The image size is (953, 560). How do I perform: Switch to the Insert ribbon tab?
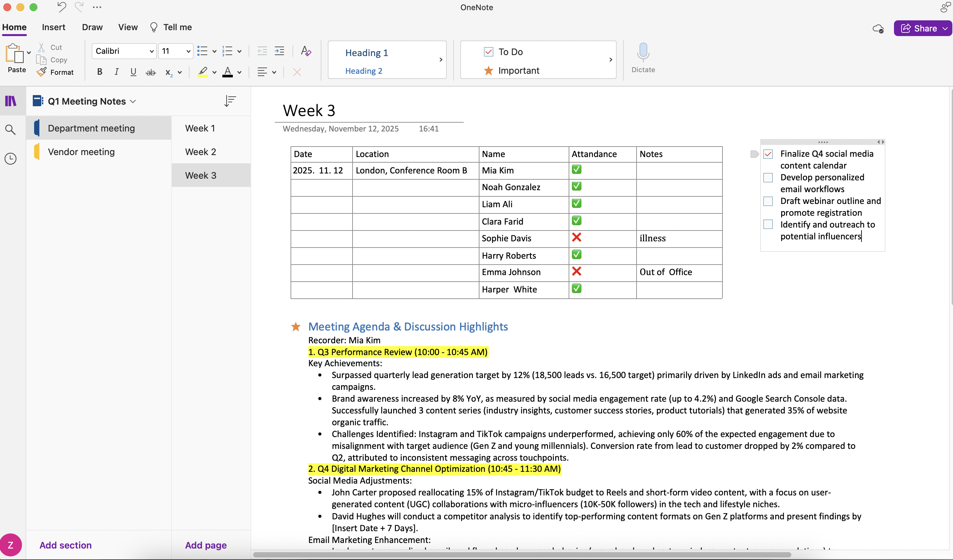click(53, 27)
